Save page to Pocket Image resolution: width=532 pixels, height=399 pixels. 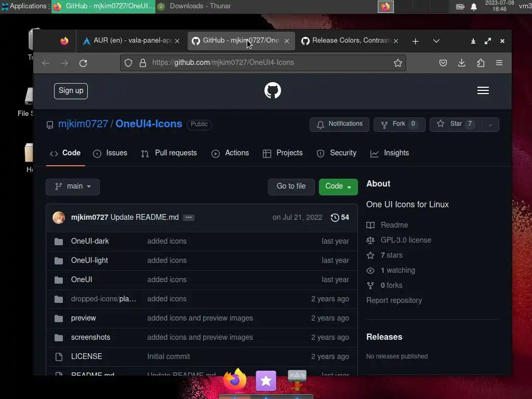click(x=443, y=63)
